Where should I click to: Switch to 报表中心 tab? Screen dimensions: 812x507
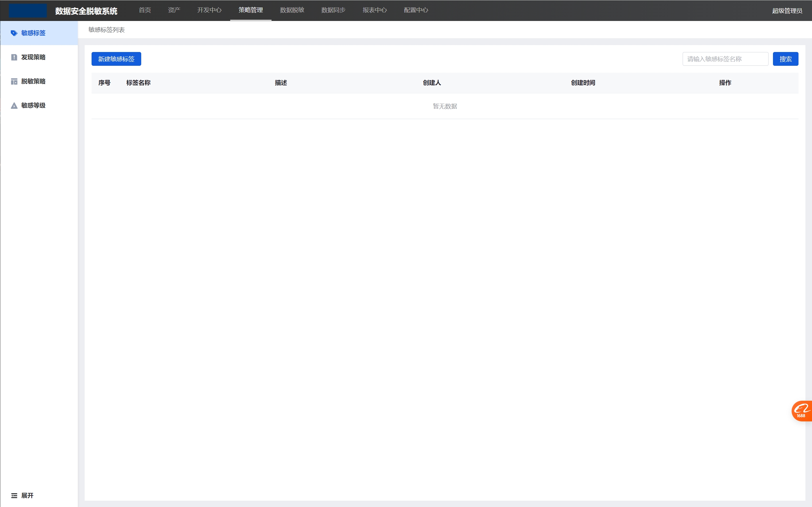375,10
